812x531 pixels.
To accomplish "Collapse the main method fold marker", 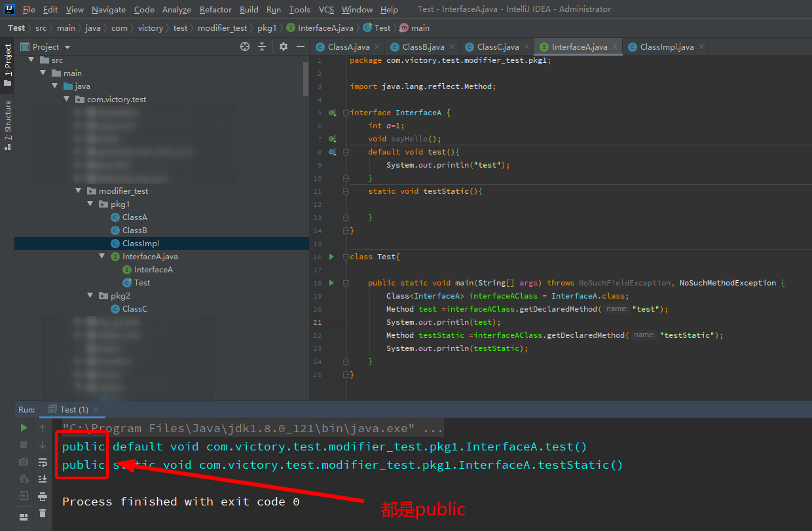I will point(346,283).
